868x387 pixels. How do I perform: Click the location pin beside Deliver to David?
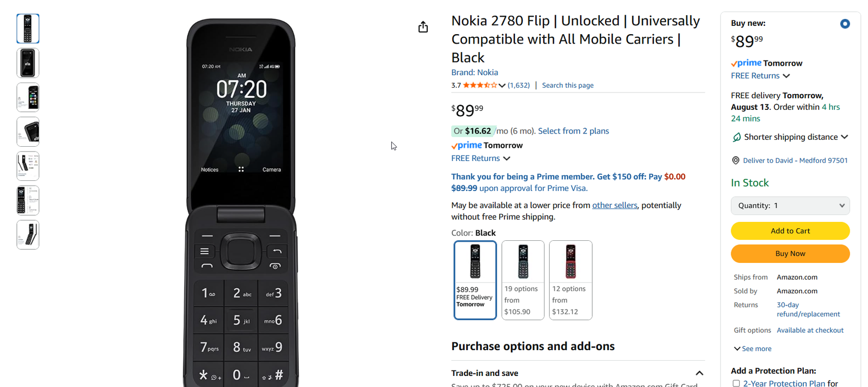tap(735, 160)
